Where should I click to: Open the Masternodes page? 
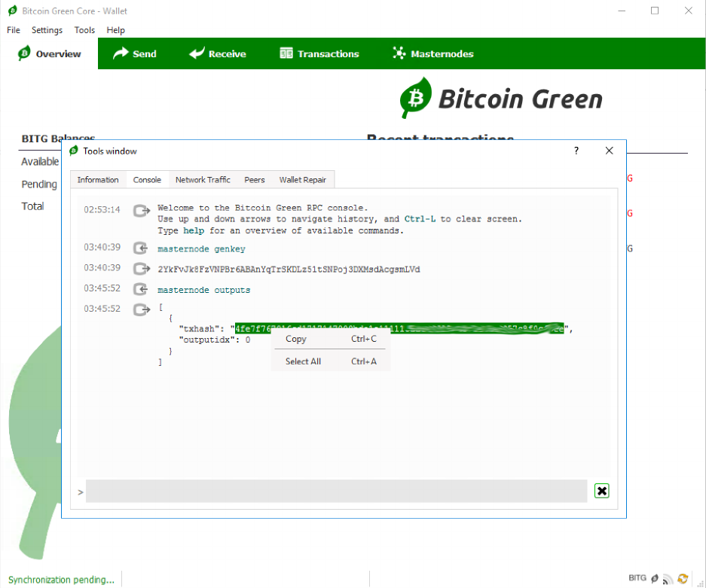click(433, 53)
